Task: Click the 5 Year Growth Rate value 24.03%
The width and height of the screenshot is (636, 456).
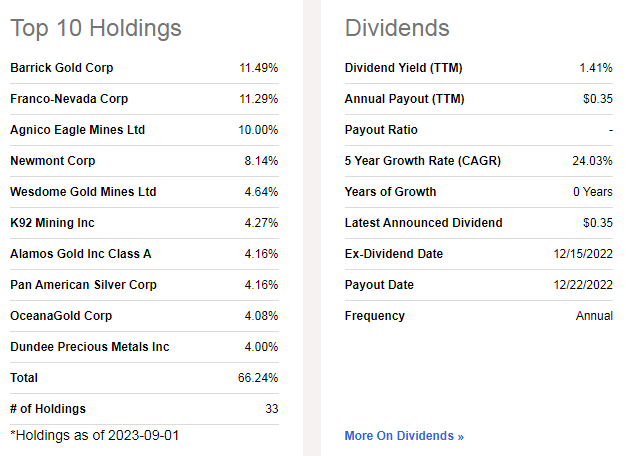Action: (x=592, y=161)
